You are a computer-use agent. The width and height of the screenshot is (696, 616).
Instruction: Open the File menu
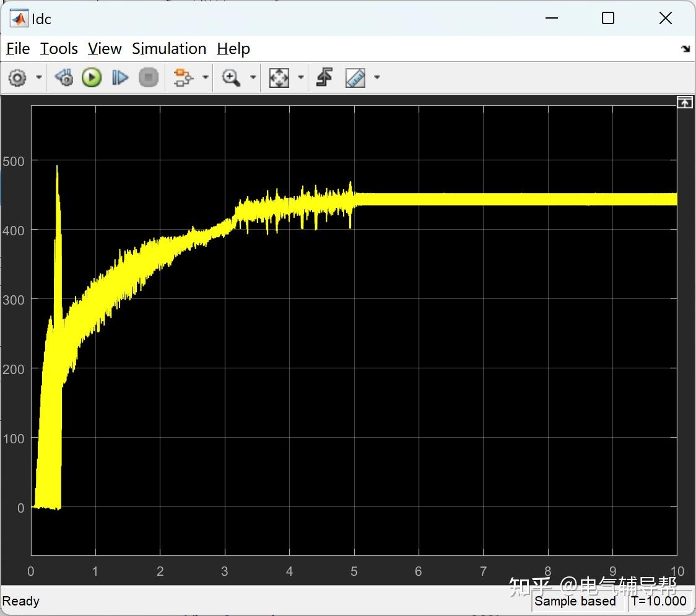tap(18, 48)
